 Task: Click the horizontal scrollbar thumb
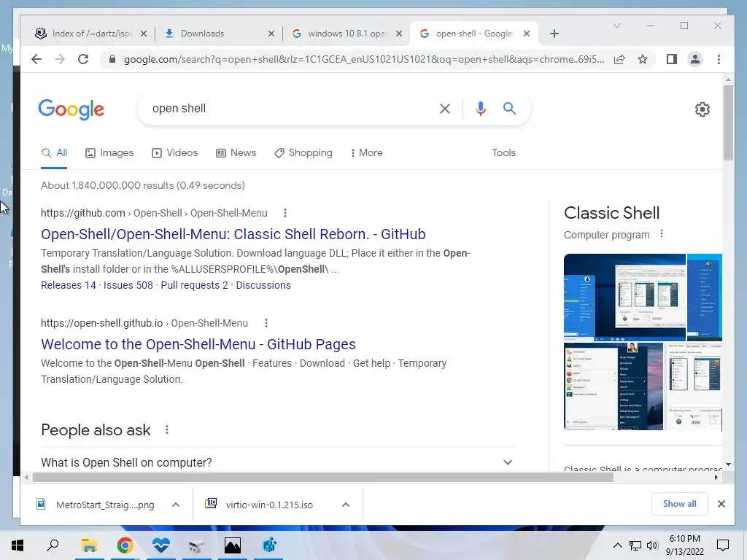pyautogui.click(x=322, y=478)
